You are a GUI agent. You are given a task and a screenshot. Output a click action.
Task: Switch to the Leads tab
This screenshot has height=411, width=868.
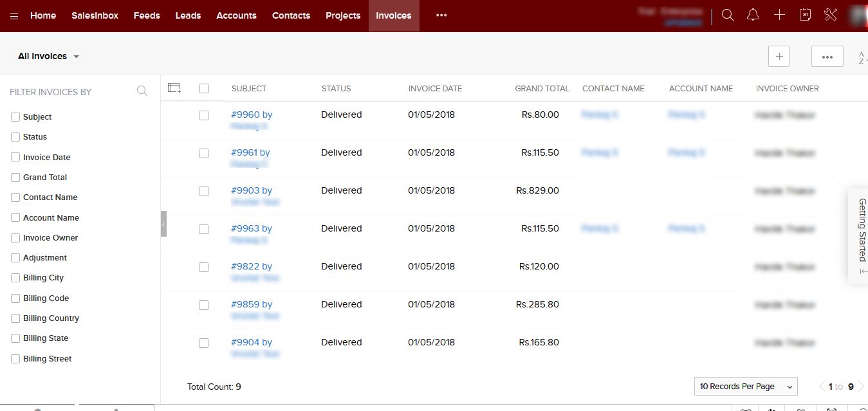click(188, 15)
